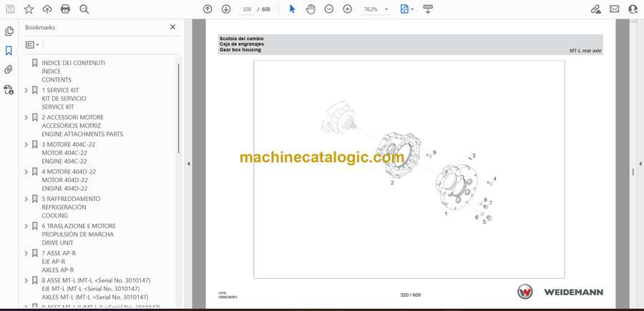The image size is (644, 311).
Task: Click the bookmarks panel vertical scrollbar
Action: point(178,109)
